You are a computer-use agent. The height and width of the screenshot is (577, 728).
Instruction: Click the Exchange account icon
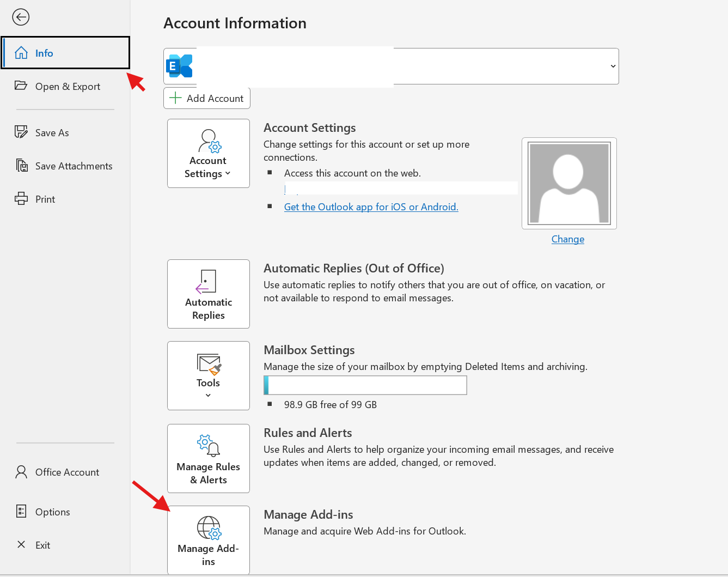pos(179,66)
